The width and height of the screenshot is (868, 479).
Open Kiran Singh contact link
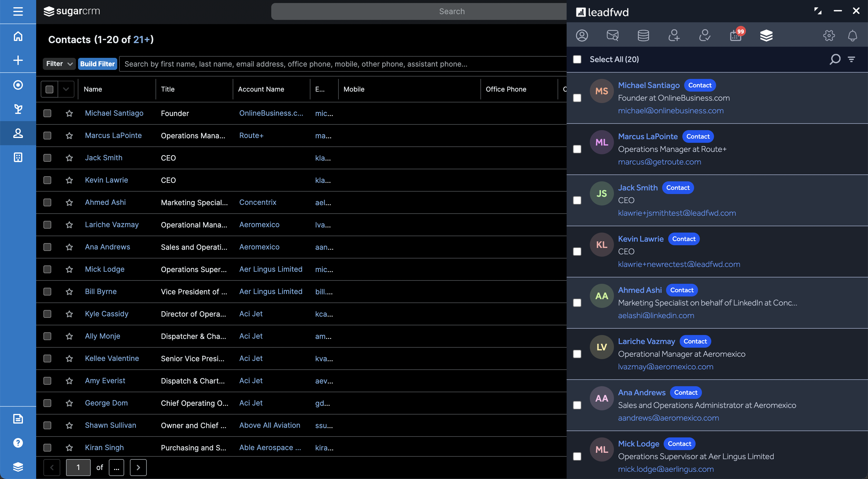click(105, 447)
